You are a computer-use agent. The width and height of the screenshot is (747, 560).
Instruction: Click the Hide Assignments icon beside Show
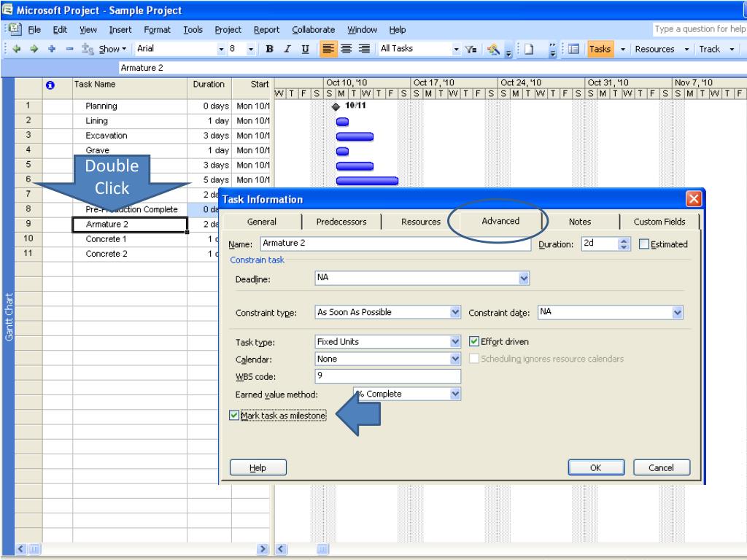click(x=88, y=49)
